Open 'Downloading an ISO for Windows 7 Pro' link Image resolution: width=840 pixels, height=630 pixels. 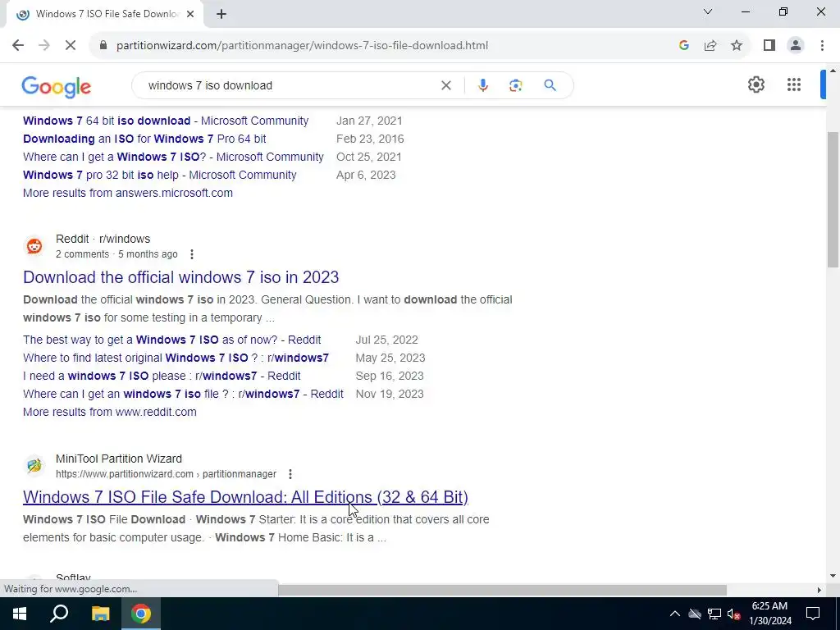[x=144, y=139]
